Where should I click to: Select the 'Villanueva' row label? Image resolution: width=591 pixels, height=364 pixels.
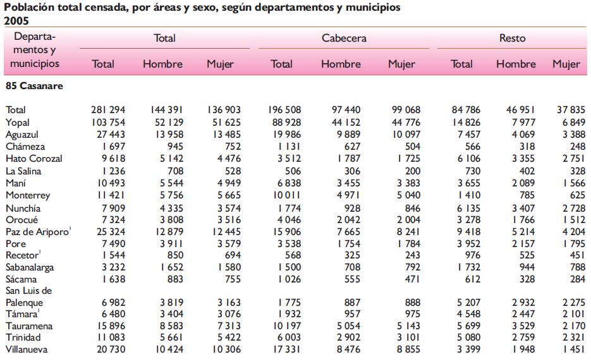(x=27, y=349)
